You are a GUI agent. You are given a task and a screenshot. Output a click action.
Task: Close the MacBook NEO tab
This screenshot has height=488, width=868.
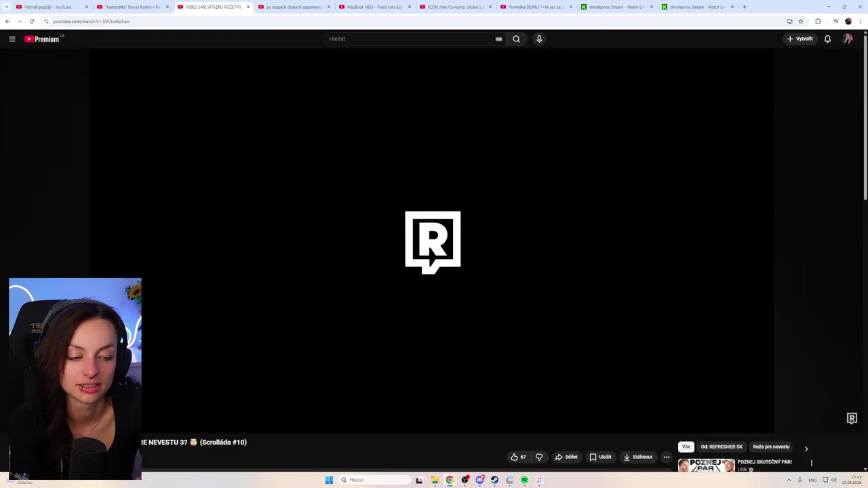pyautogui.click(x=410, y=7)
